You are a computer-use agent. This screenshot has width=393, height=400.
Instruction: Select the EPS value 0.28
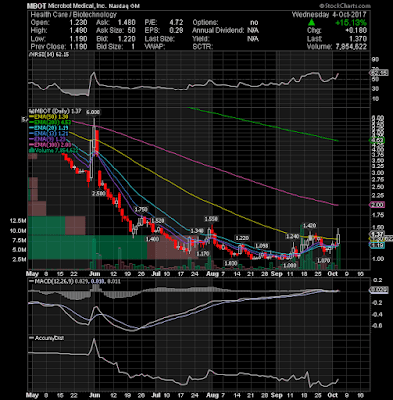click(176, 31)
